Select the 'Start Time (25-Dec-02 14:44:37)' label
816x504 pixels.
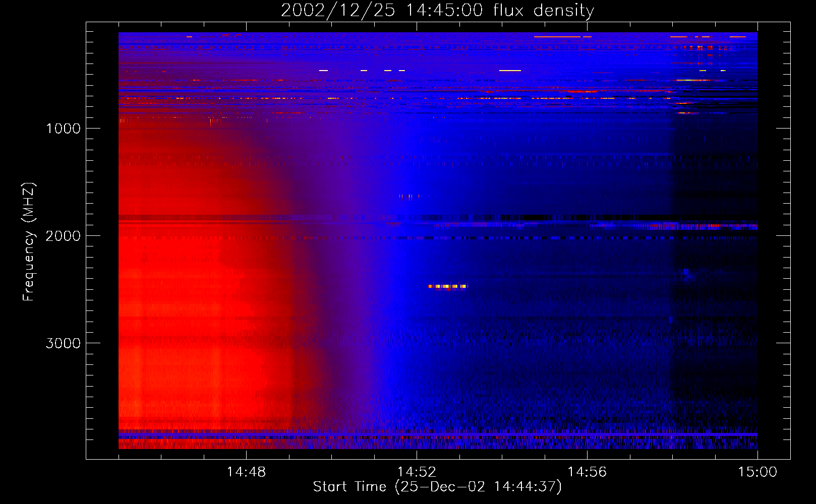[x=437, y=487]
